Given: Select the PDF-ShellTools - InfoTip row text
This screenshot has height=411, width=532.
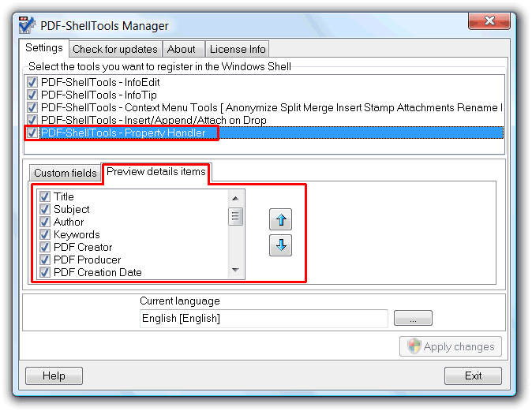Looking at the screenshot, I should [99, 95].
